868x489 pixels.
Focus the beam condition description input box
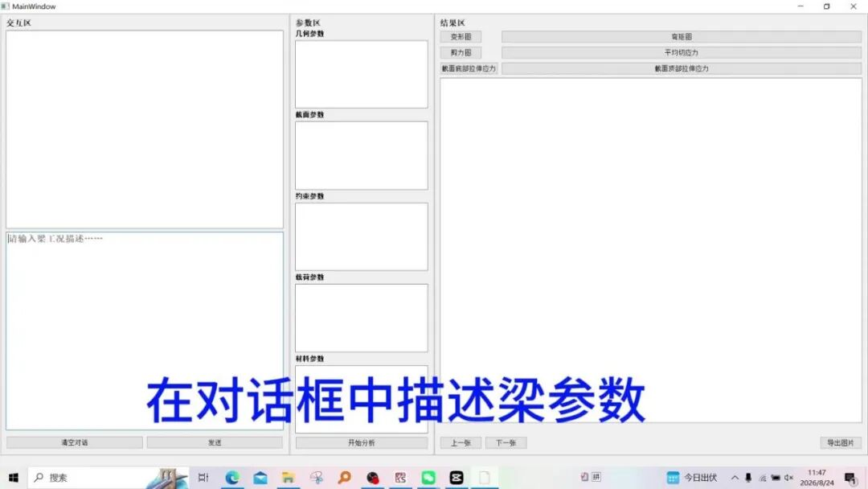(145, 331)
